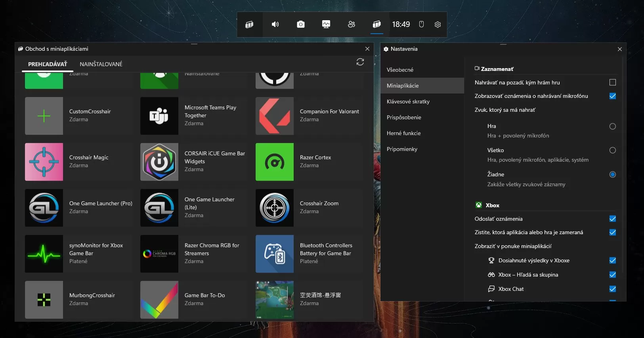Toggle Dosiahnuté výsledky v Xboxe checkbox
This screenshot has height=338, width=644.
[613, 260]
